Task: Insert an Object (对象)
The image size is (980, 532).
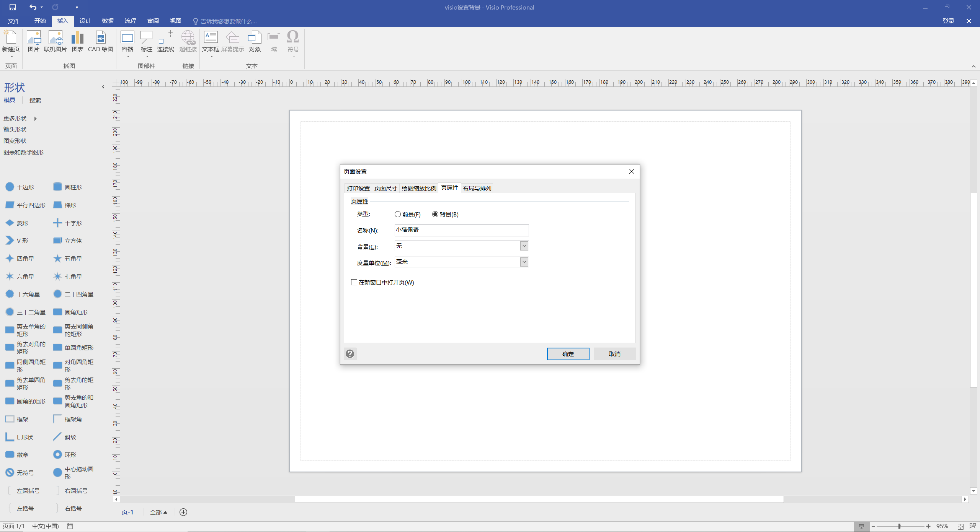Action: point(255,42)
